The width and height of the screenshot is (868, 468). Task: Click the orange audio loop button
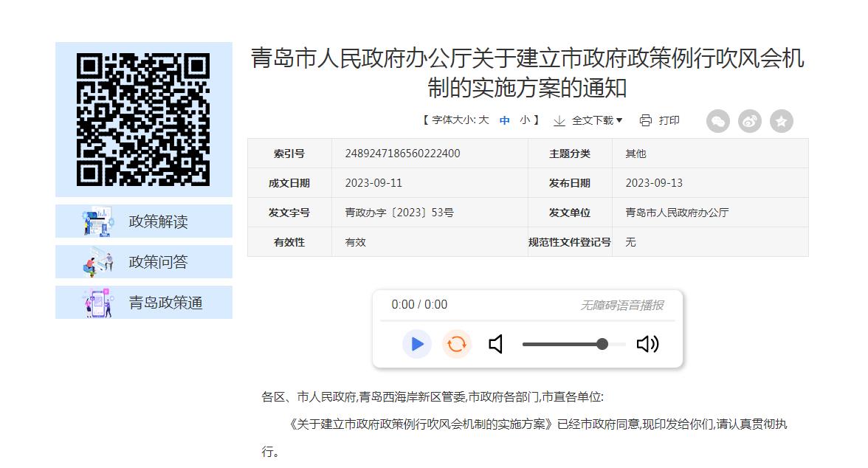[x=457, y=344]
